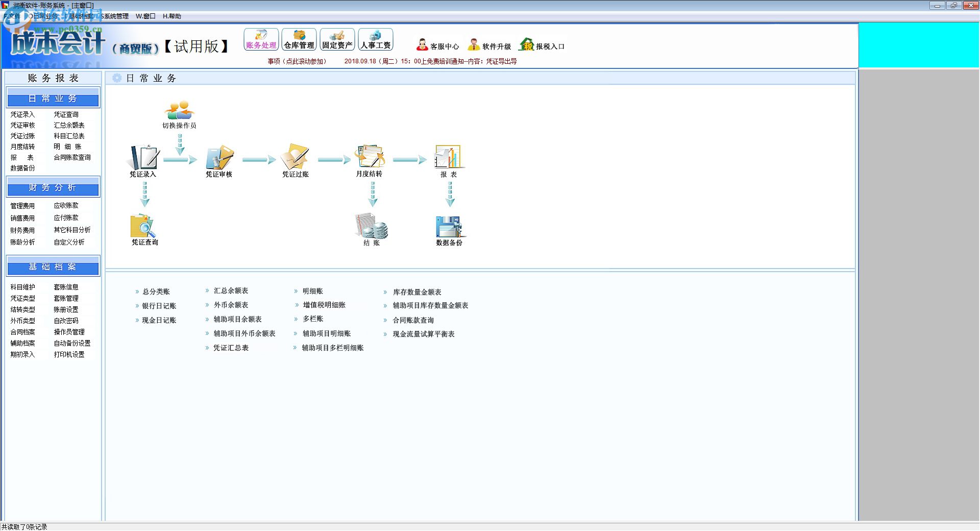Open 打印机设置 in the sidebar
Image resolution: width=980 pixels, height=531 pixels.
click(69, 354)
